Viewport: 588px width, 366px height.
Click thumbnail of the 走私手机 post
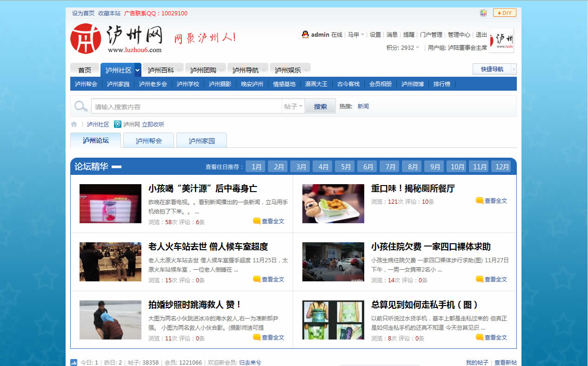333,320
